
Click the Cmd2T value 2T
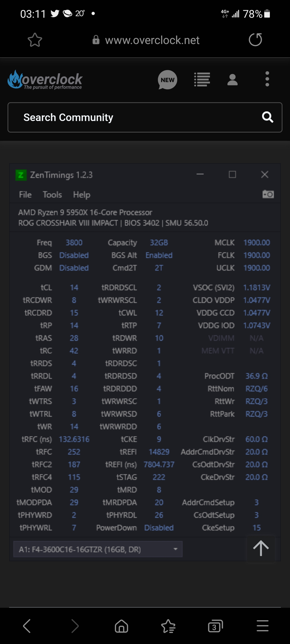159,268
